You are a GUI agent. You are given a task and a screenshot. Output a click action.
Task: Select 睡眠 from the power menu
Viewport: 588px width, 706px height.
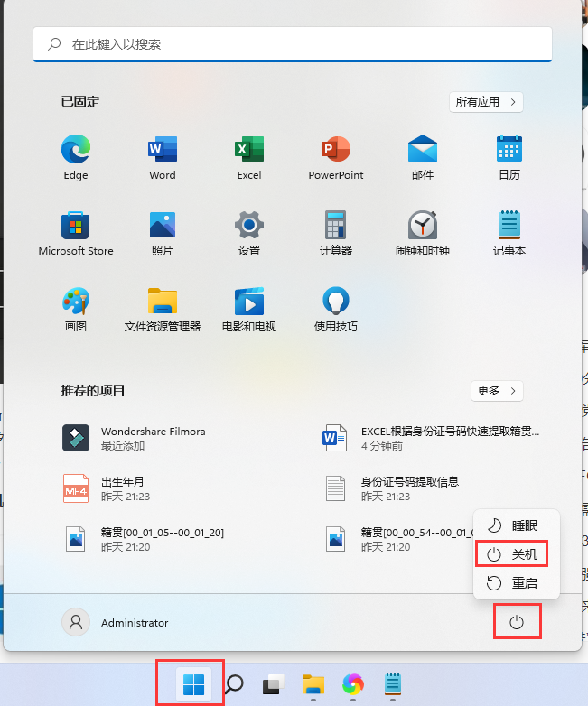click(x=516, y=525)
